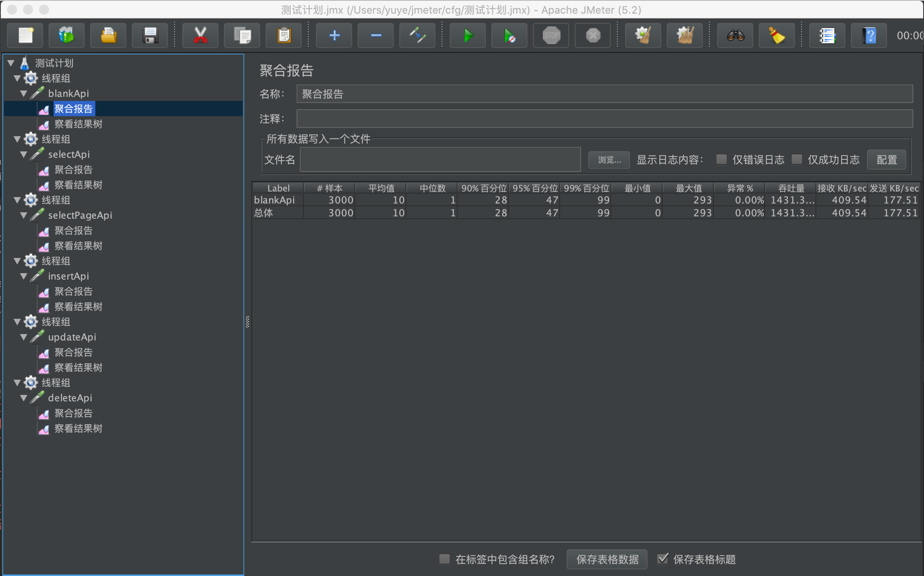Select 聚合报告 under blankApi
Image resolution: width=924 pixels, height=576 pixels.
(74, 109)
